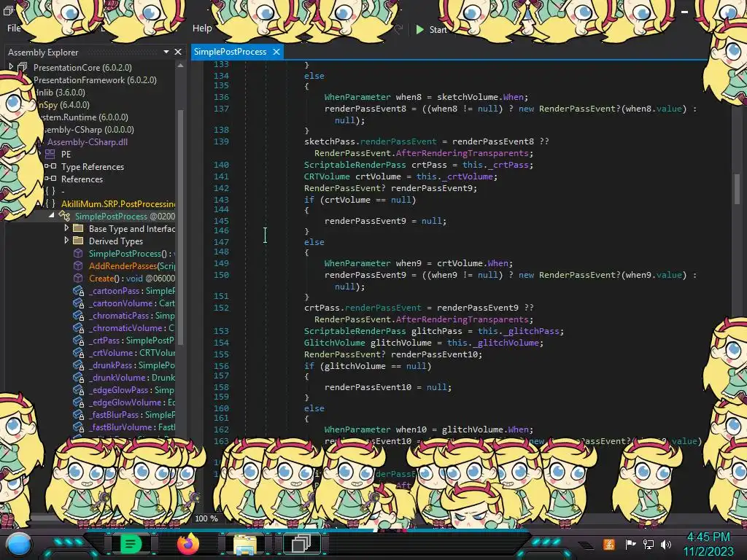Image resolution: width=747 pixels, height=560 pixels.
Task: Click the Start debug button
Action: tap(431, 29)
